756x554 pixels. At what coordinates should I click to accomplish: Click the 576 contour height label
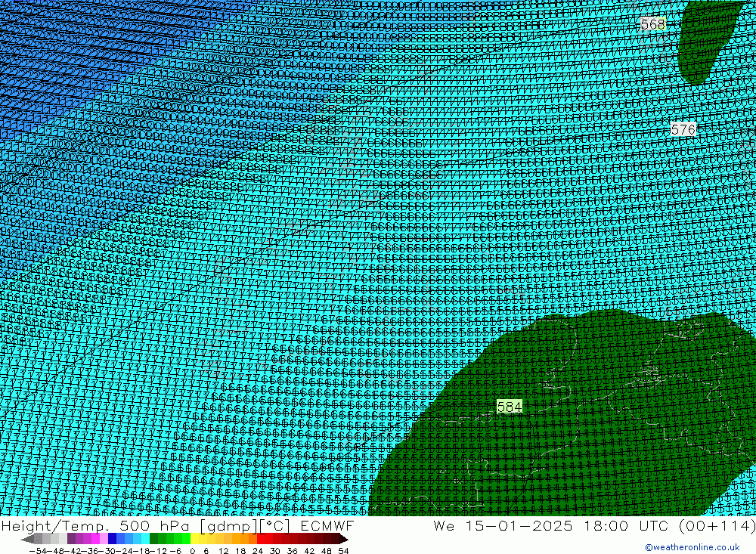(x=683, y=129)
